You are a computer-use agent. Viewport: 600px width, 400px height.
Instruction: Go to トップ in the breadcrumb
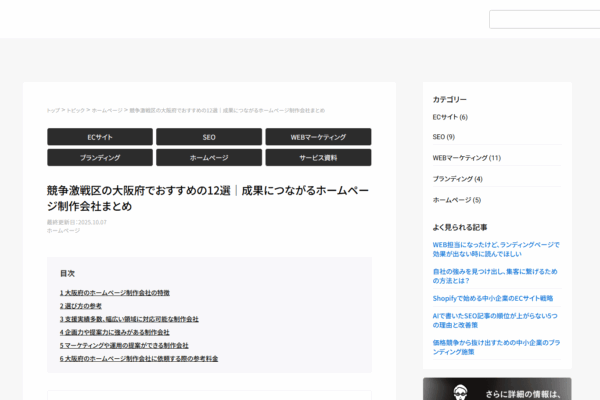[x=53, y=110]
